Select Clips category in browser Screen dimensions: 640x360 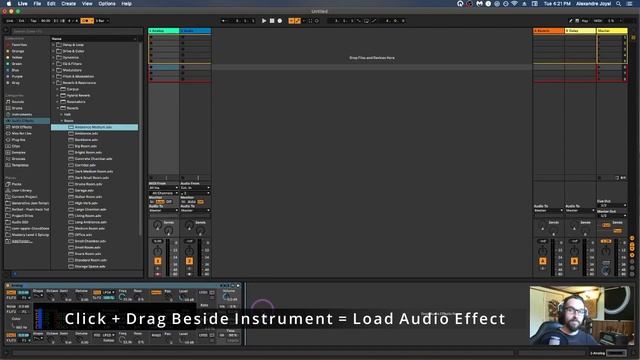tap(16, 146)
